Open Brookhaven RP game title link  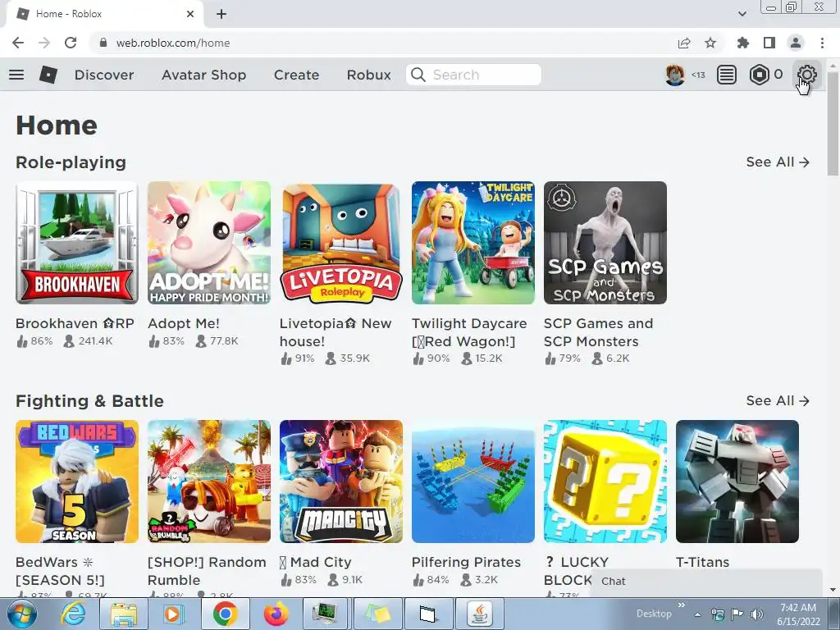(75, 323)
